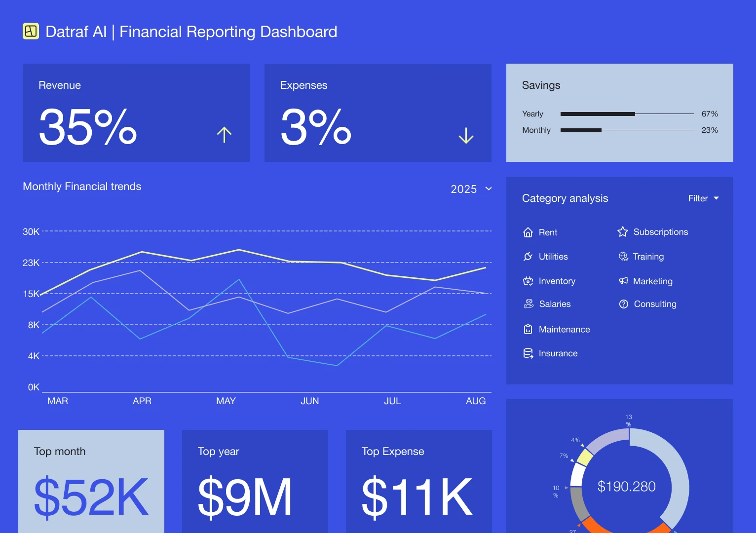Click the gray 10% donut segment
The image size is (756, 533).
578,503
